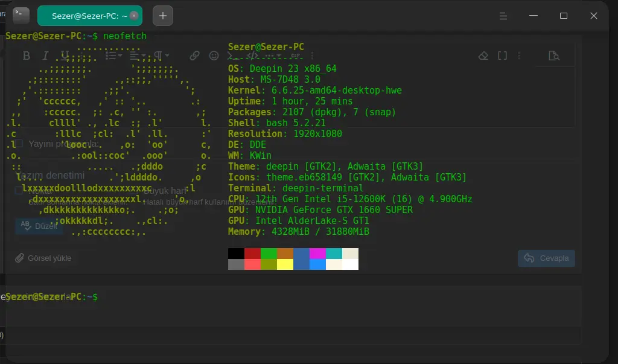
Task: Click the 'OS: Deepin 23 x86_64' line
Action: 282,69
